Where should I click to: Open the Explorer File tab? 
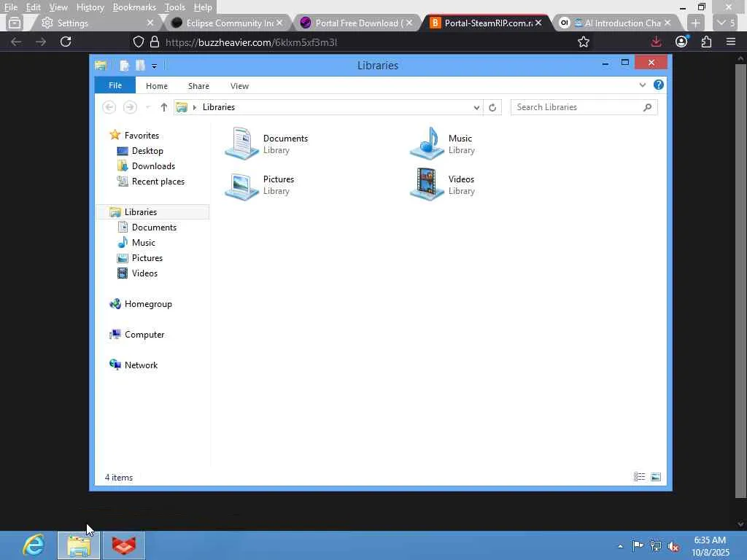115,85
